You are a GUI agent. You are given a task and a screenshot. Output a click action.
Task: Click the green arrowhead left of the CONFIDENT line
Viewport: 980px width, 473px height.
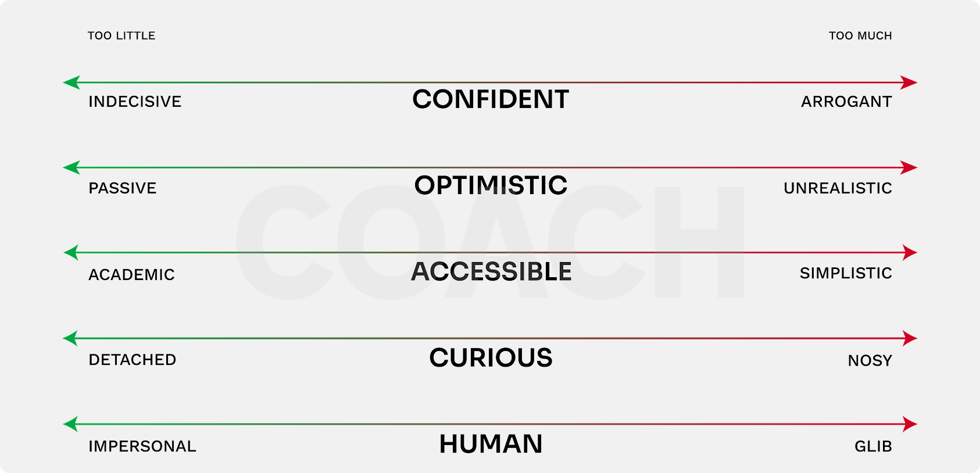[x=71, y=83]
